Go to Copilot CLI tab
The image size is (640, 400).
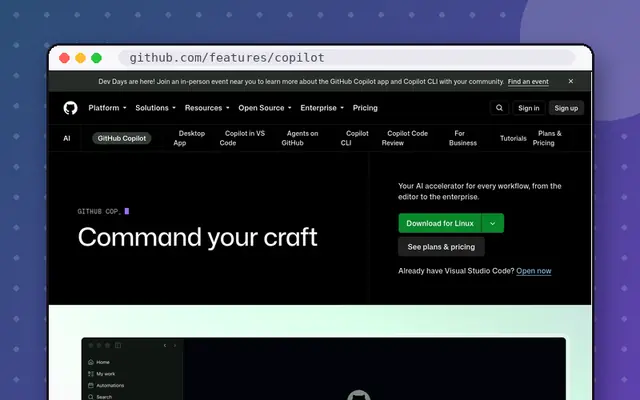point(354,138)
